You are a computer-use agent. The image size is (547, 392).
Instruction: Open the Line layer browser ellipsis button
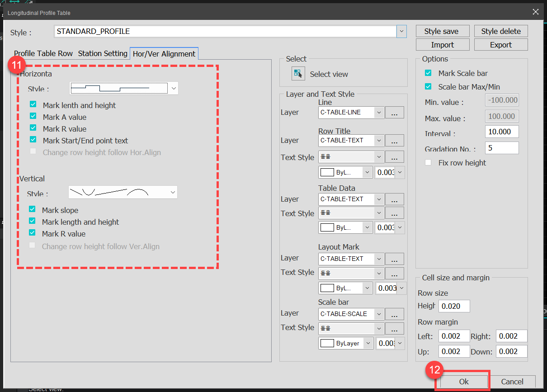pyautogui.click(x=394, y=112)
